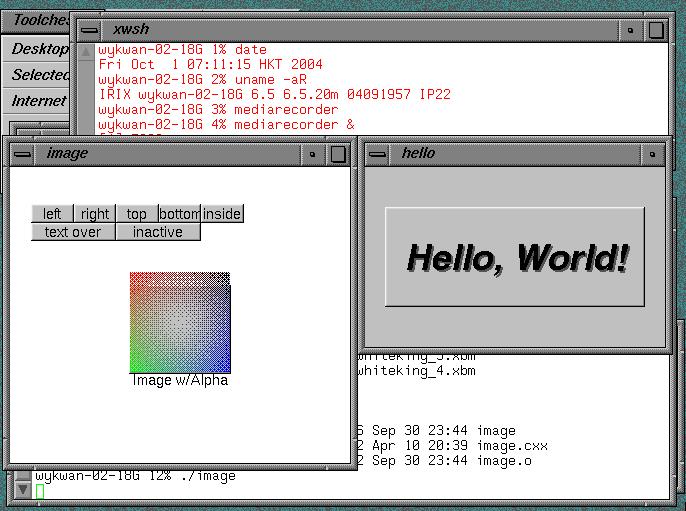The width and height of the screenshot is (686, 511).
Task: Maximize the xwsh window with the square button
Action: click(x=656, y=30)
